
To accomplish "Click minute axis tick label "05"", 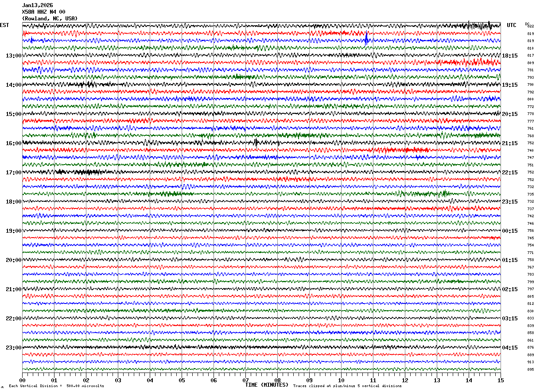I will click(182, 380).
